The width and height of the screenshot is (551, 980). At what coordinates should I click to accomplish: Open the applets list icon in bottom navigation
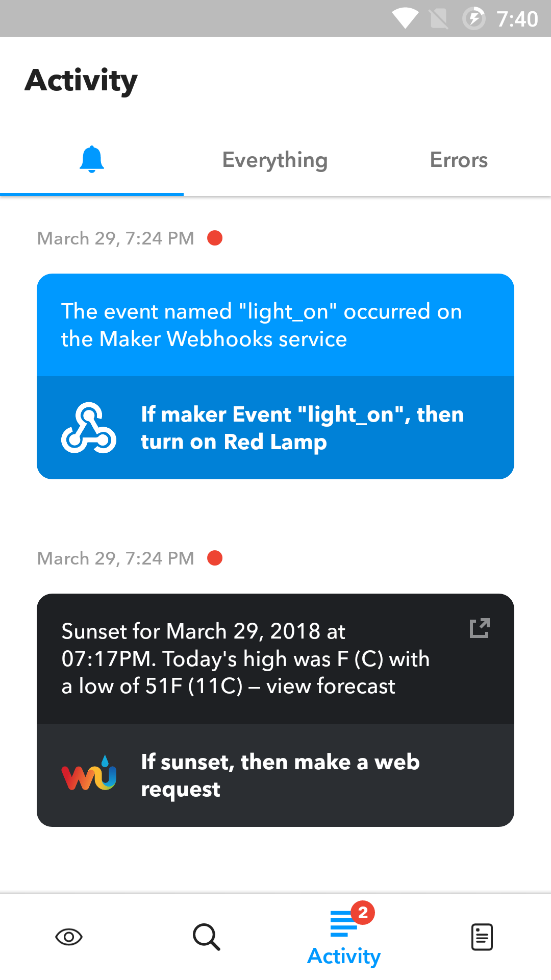pyautogui.click(x=482, y=937)
